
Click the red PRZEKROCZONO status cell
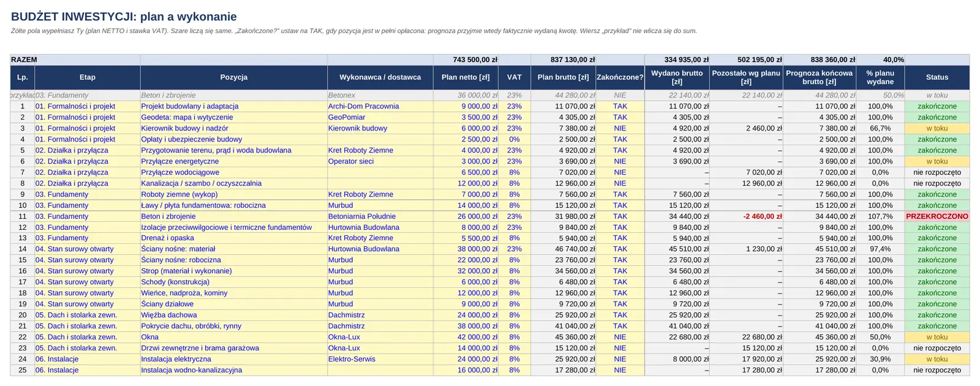click(x=937, y=216)
